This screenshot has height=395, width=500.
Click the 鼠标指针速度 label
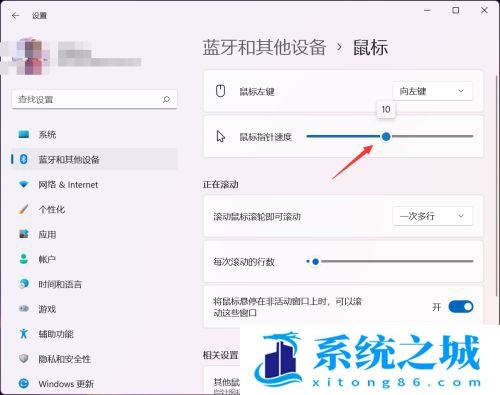tap(265, 137)
